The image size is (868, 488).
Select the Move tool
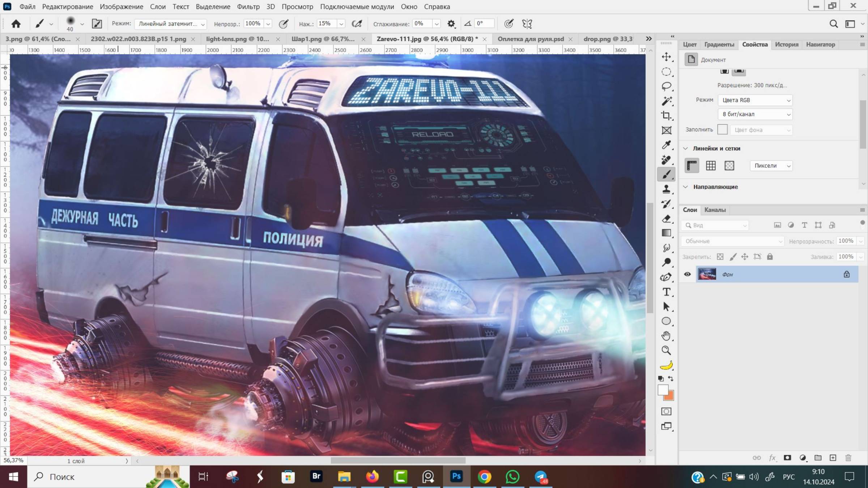coord(666,57)
